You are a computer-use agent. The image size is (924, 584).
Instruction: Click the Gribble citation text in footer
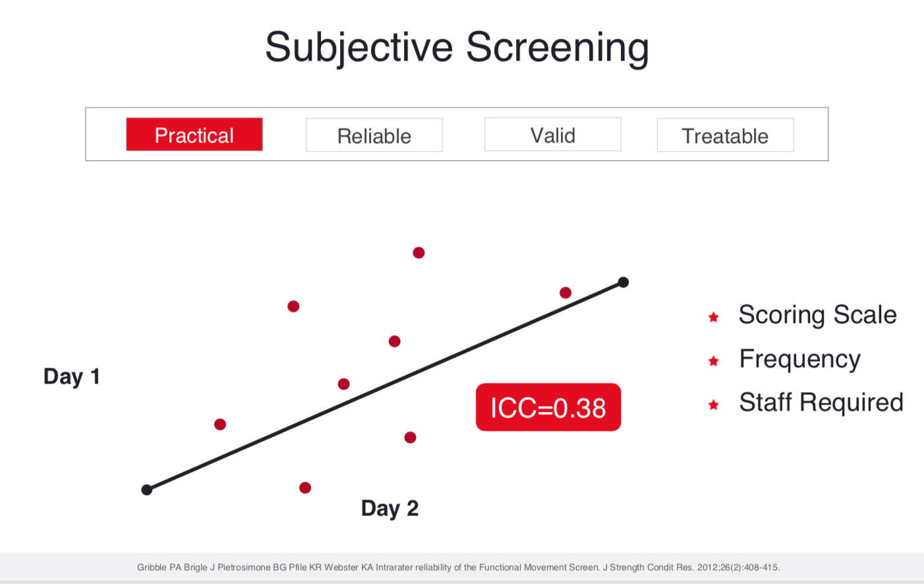point(458,567)
